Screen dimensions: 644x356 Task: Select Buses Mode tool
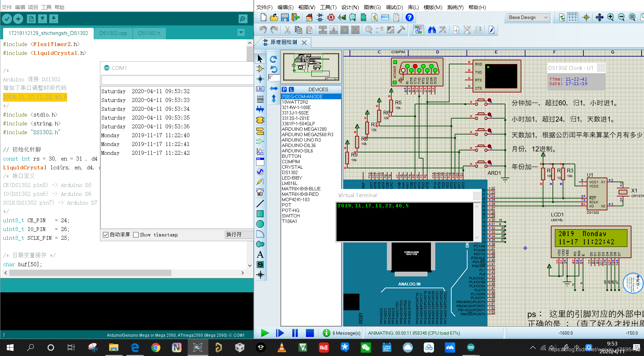click(260, 109)
